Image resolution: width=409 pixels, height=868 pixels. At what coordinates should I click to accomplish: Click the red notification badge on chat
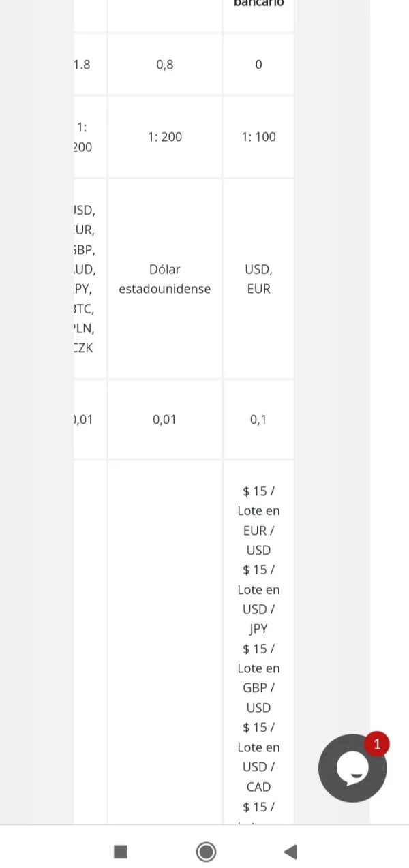[x=377, y=744]
